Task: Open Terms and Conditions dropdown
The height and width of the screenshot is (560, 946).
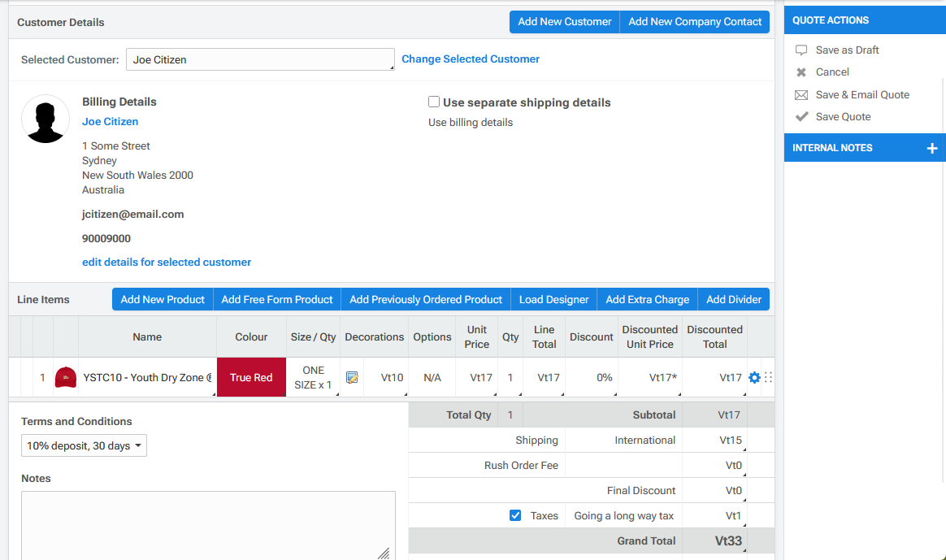Action: pos(84,445)
